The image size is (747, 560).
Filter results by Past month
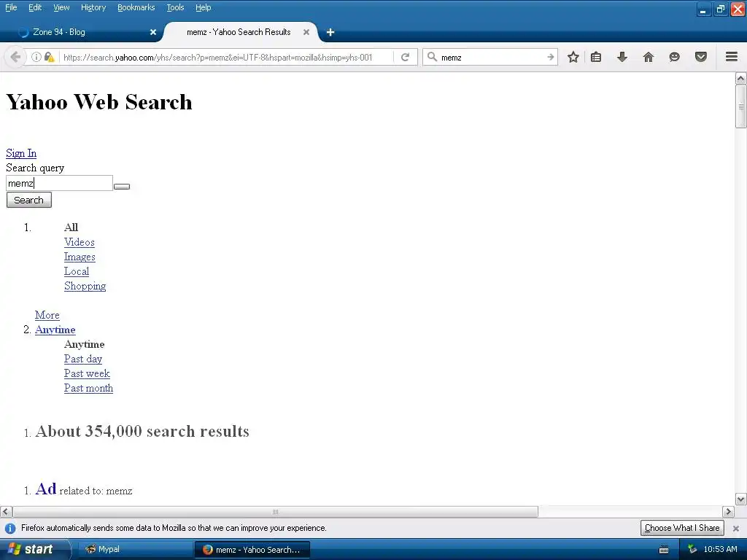pyautogui.click(x=88, y=388)
